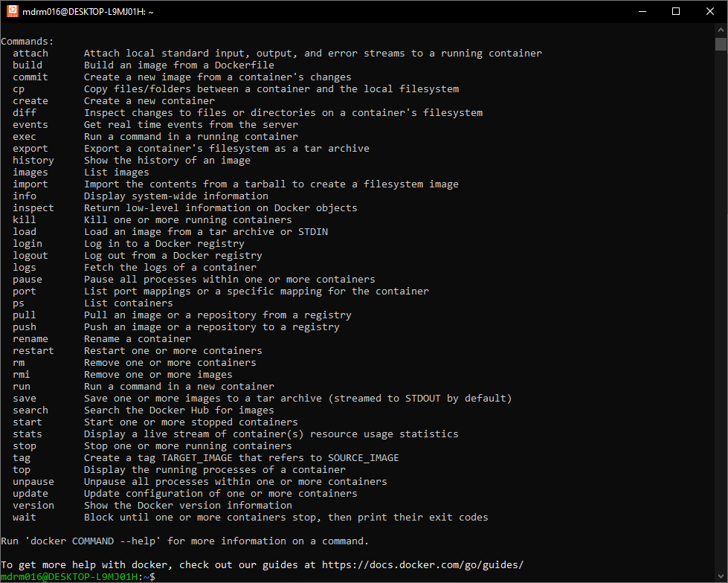Click the 'inspect' command name

[x=33, y=208]
